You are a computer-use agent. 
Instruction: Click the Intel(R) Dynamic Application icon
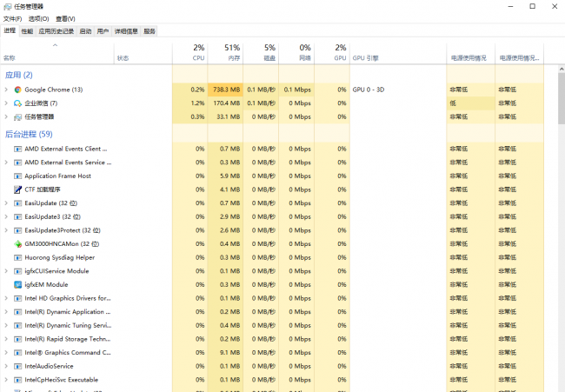tap(17, 312)
